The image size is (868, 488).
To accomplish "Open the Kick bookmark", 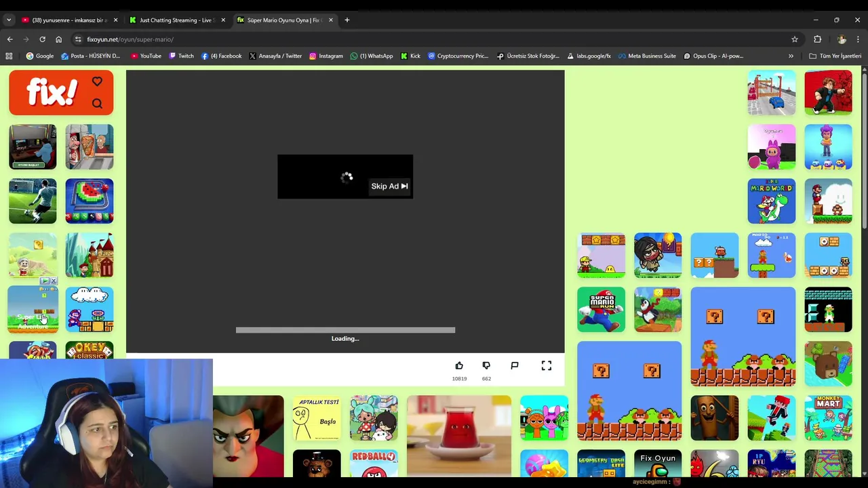I will click(410, 56).
